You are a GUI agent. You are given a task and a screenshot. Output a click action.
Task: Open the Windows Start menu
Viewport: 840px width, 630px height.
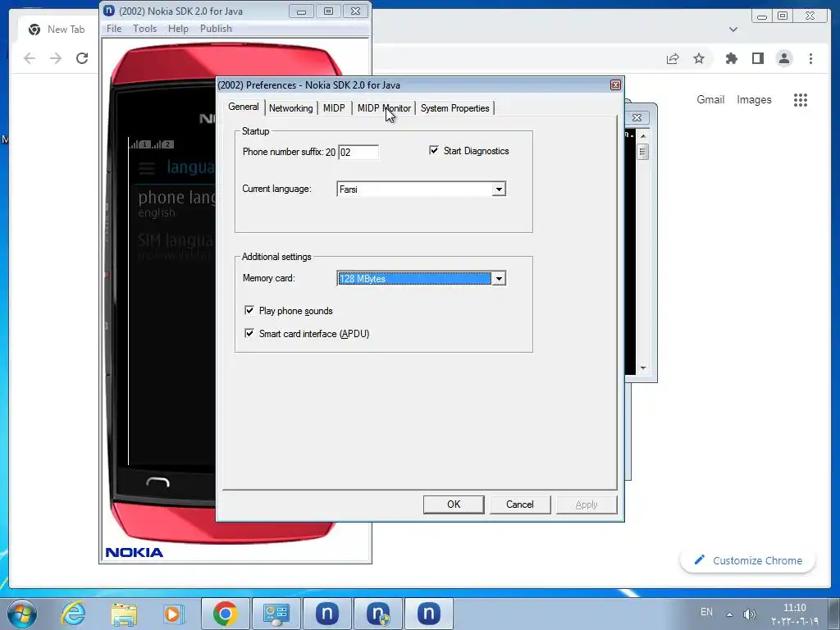pyautogui.click(x=22, y=614)
